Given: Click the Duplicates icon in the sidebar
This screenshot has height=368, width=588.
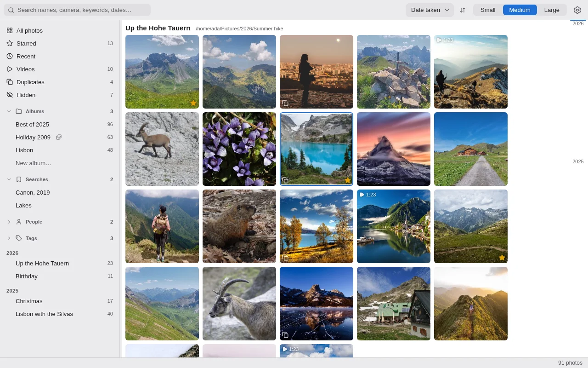Looking at the screenshot, I should (x=10, y=82).
